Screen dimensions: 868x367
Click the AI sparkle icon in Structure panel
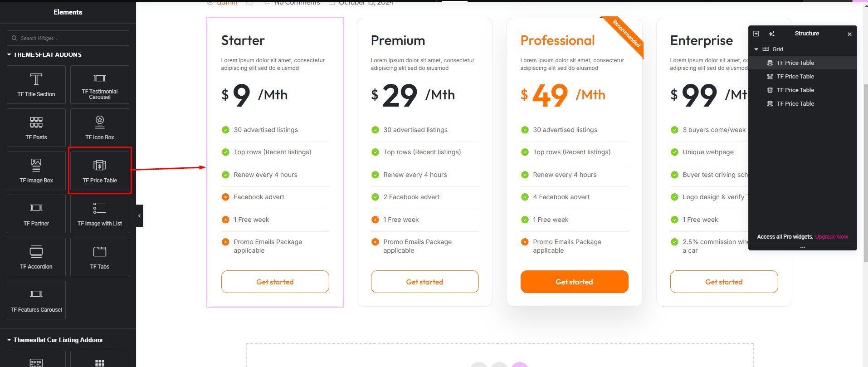[771, 34]
